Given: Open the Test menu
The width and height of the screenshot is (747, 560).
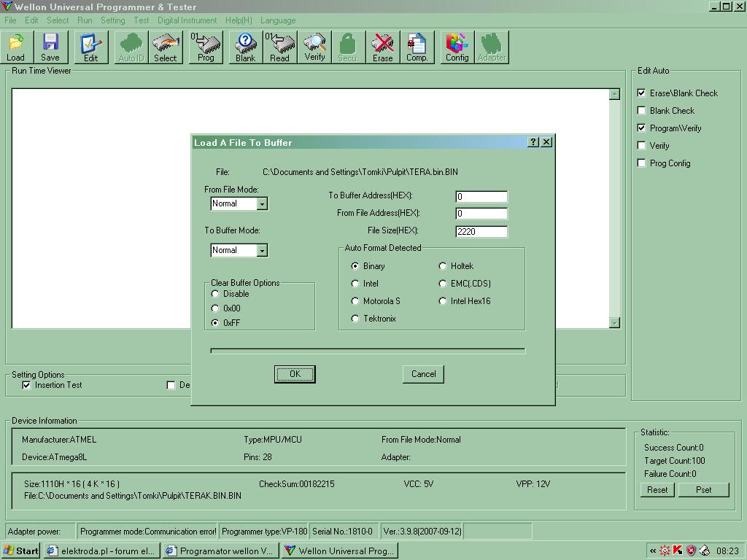Looking at the screenshot, I should tap(141, 20).
